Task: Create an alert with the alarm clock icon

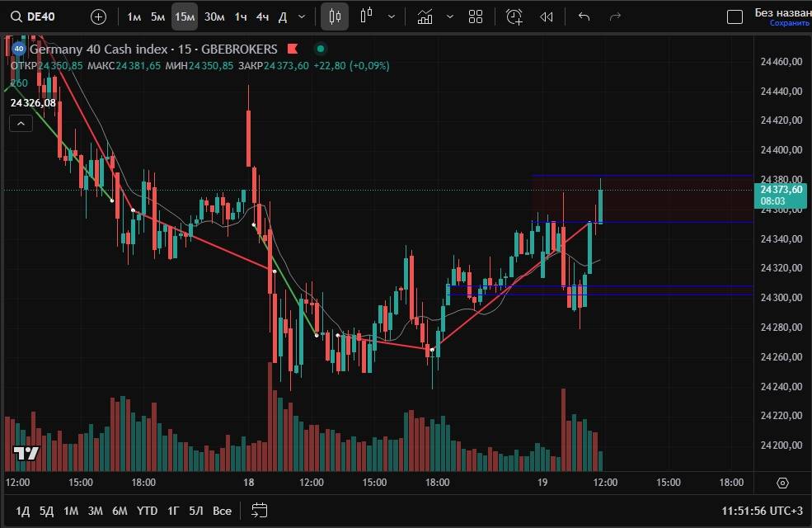Action: click(514, 16)
